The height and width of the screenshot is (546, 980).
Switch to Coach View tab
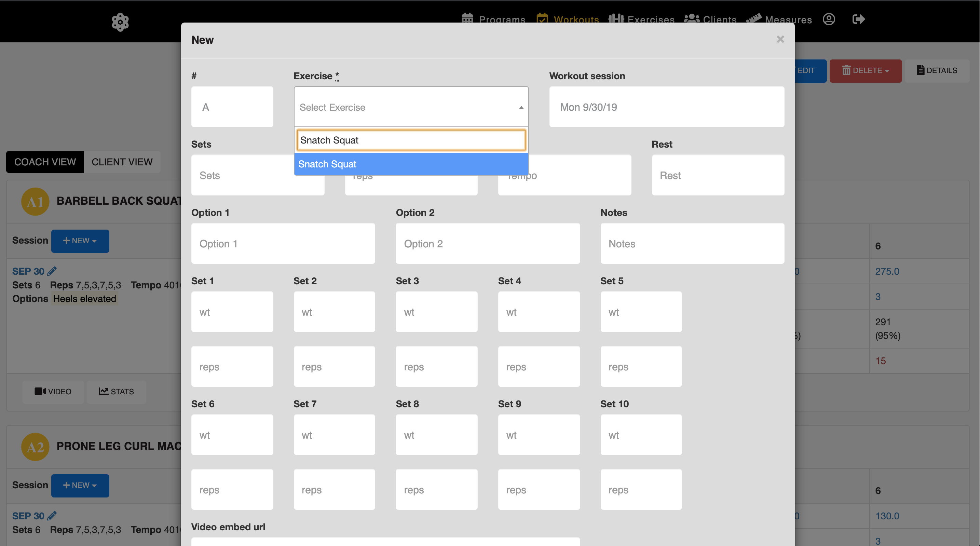tap(45, 162)
